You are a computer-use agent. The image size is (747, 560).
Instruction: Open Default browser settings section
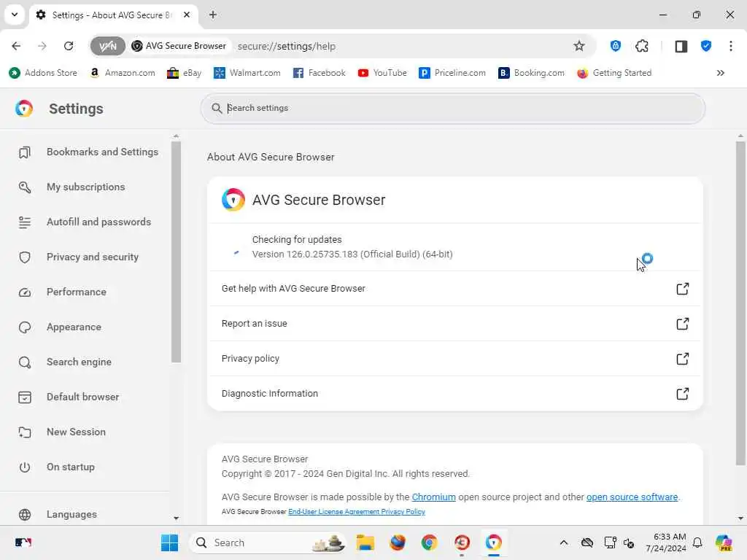point(69,397)
